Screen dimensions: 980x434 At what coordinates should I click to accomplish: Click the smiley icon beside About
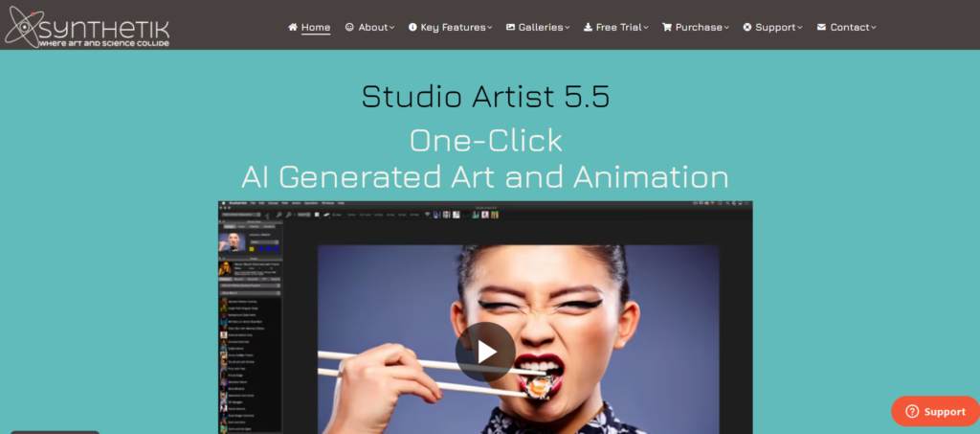point(349,27)
